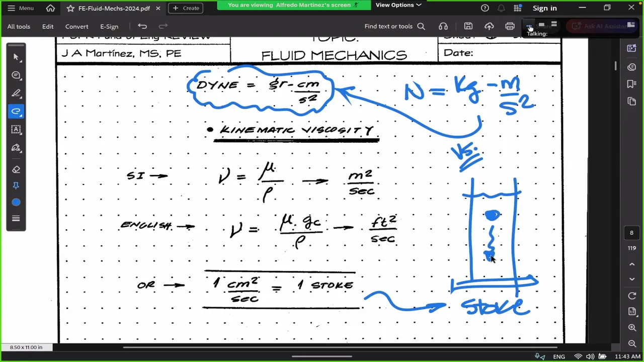This screenshot has width=644, height=362.
Task: Open the Help question mark icon
Action: [485, 8]
